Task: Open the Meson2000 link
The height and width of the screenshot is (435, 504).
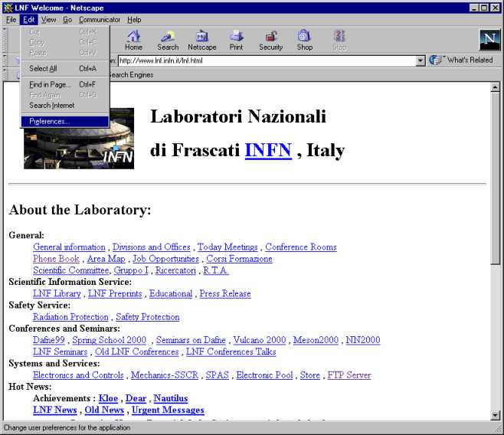Action: tap(316, 340)
